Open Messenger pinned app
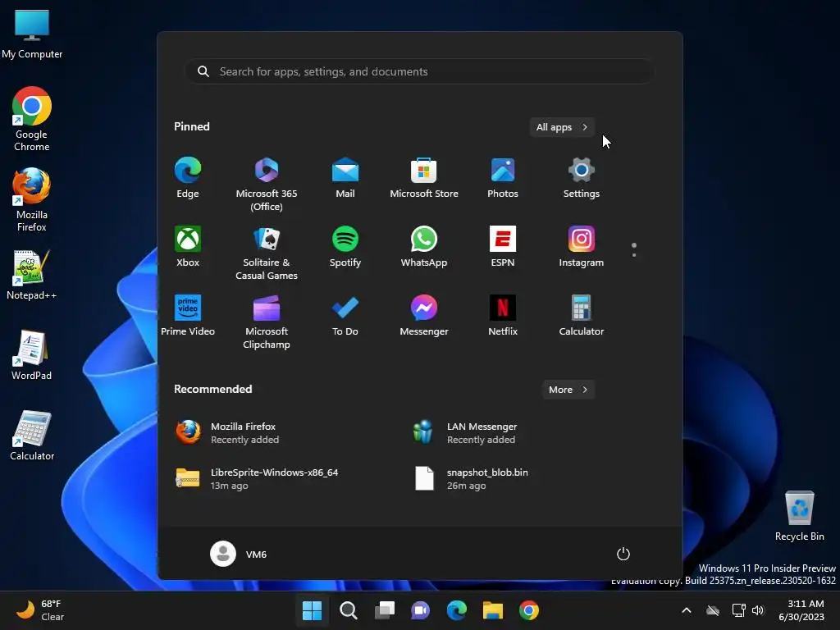The image size is (840, 630). [424, 316]
